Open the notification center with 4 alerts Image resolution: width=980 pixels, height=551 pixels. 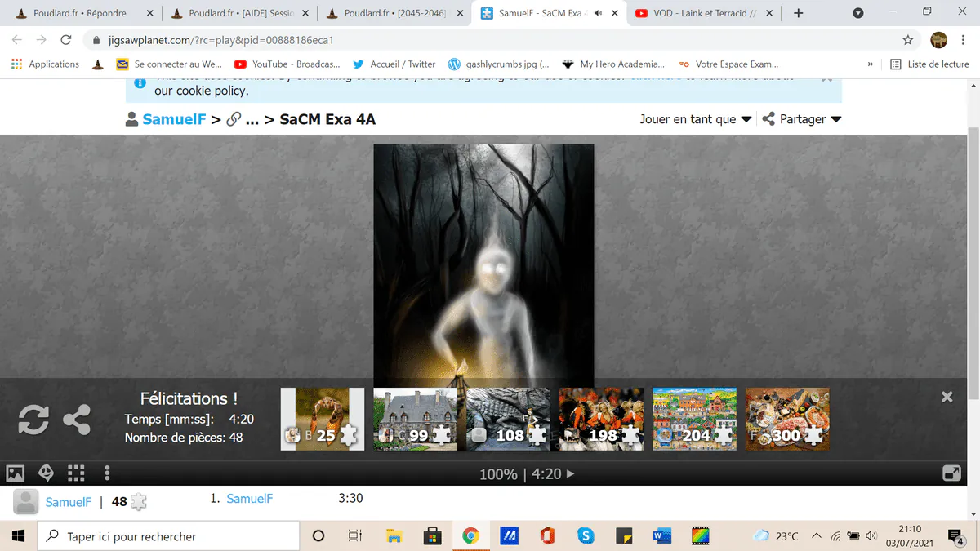coord(956,536)
